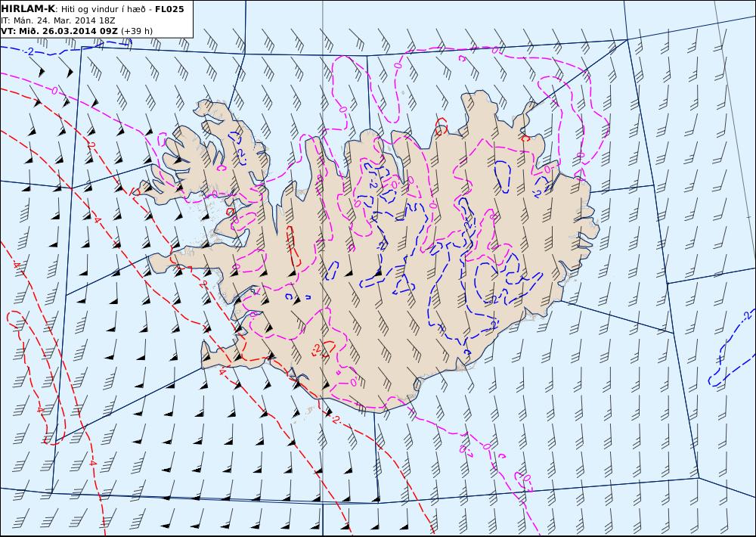Click the HIRLAM-K model name in title box

click(x=29, y=9)
